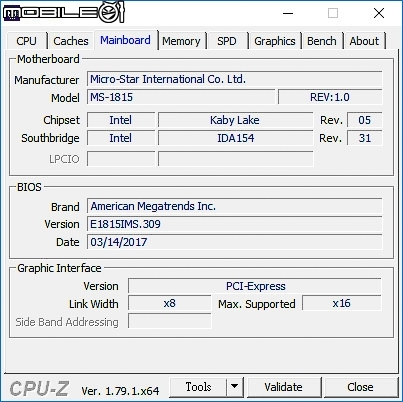
Task: Click the Southbridge Rev. value 31
Action: [x=365, y=138]
